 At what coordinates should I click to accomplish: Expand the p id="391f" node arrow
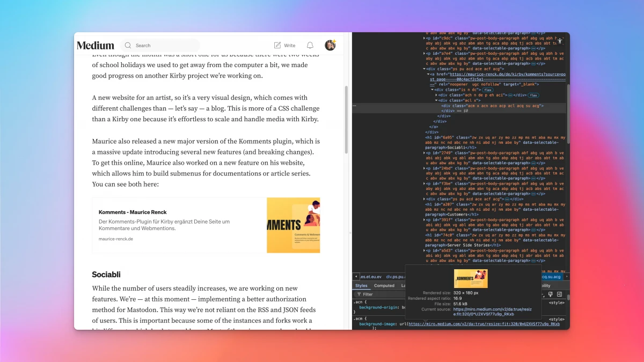[425, 219]
